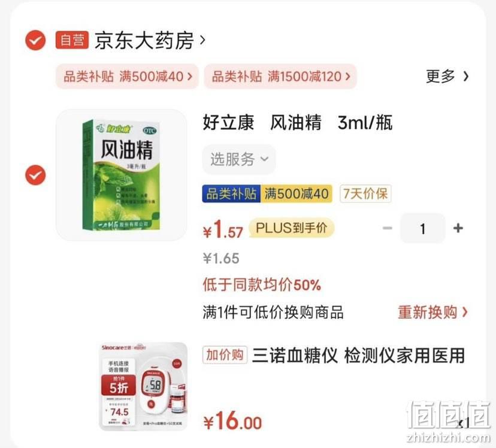
Task: Open the 好立康 风油精 3ml product title
Action: (x=297, y=123)
